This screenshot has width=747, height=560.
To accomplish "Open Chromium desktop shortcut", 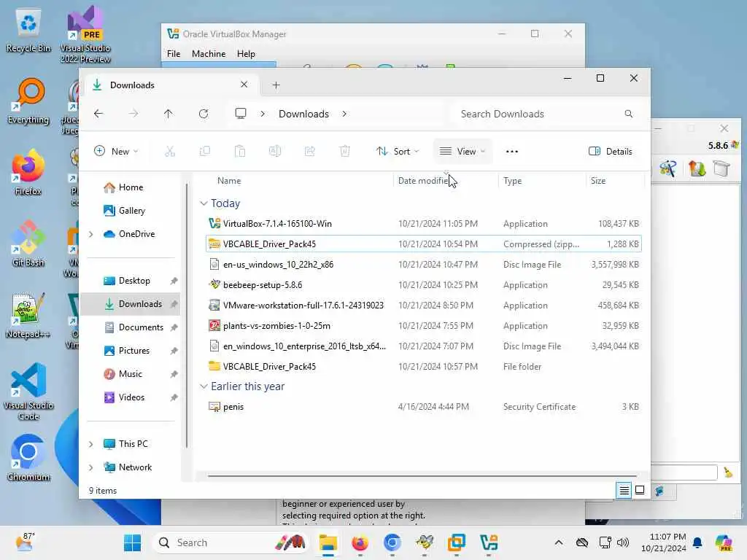I will click(28, 458).
